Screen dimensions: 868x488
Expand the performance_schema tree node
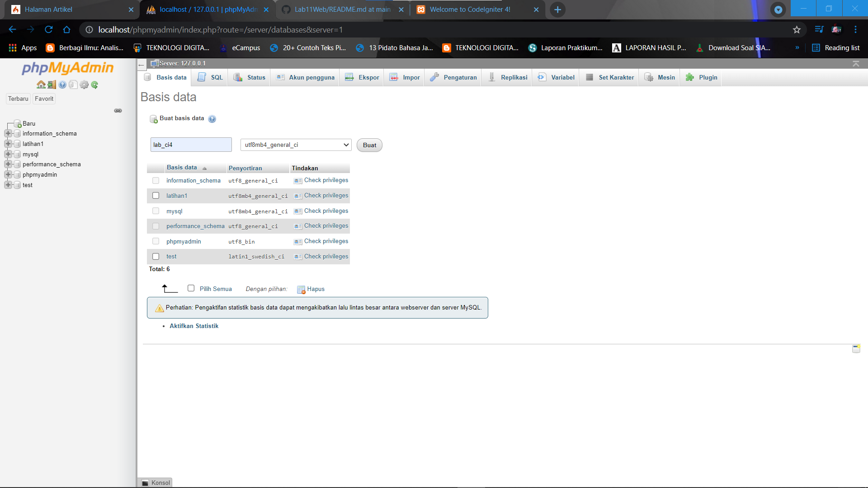point(8,164)
